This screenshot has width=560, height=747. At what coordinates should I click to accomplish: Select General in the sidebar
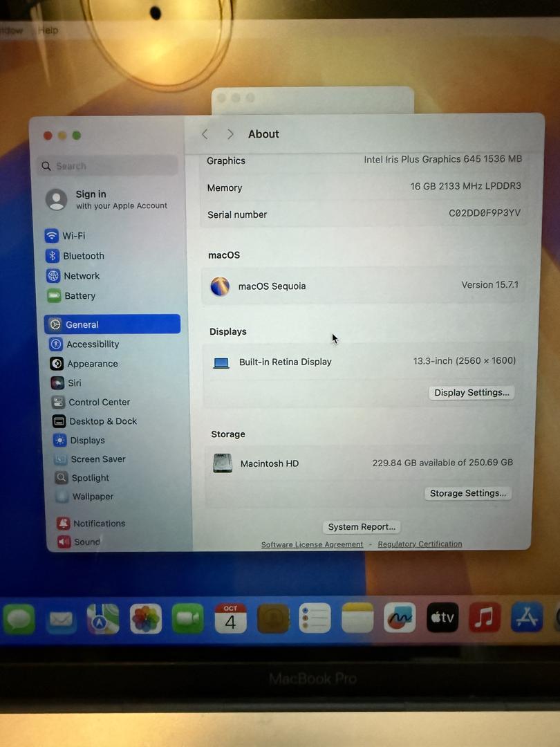113,324
